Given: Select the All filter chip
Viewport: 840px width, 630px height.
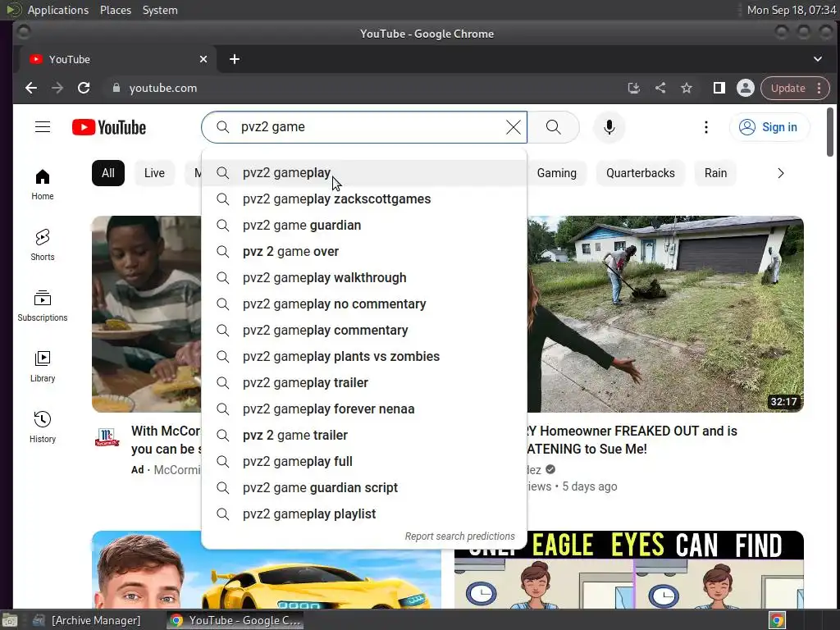Looking at the screenshot, I should pyautogui.click(x=108, y=173).
